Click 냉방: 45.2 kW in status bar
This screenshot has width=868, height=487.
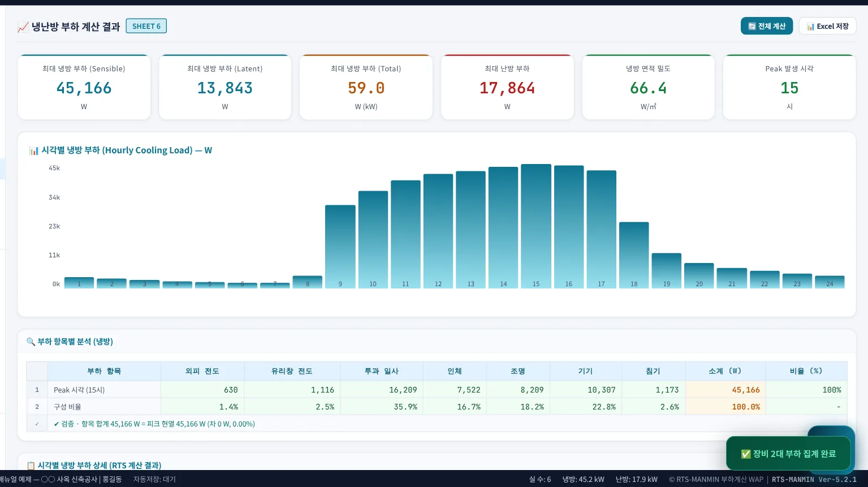583,479
